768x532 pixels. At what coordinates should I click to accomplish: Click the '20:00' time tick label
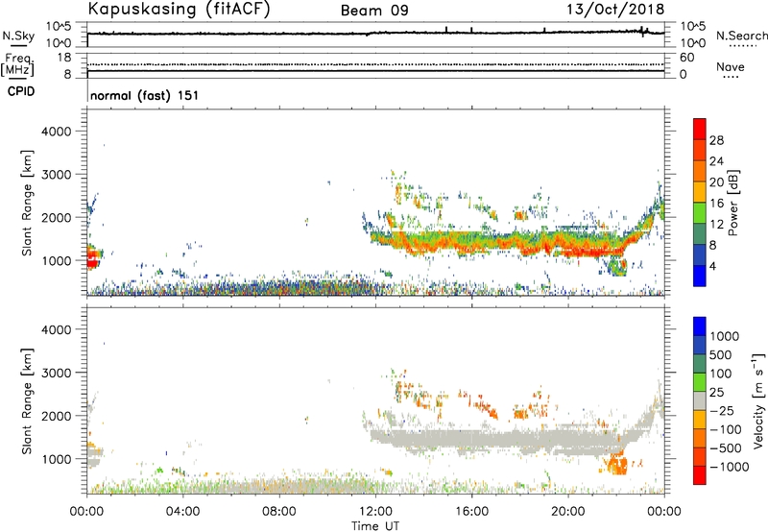tap(568, 512)
